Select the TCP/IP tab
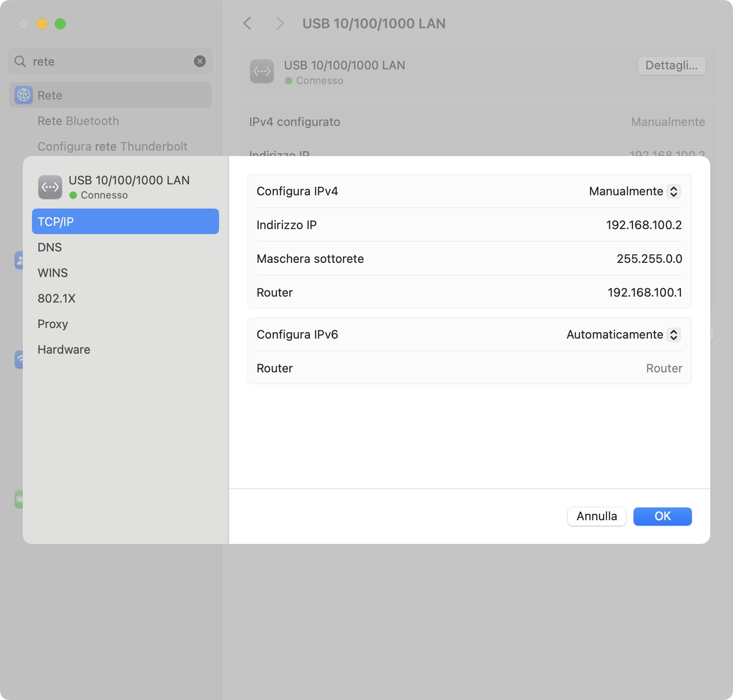 point(125,221)
